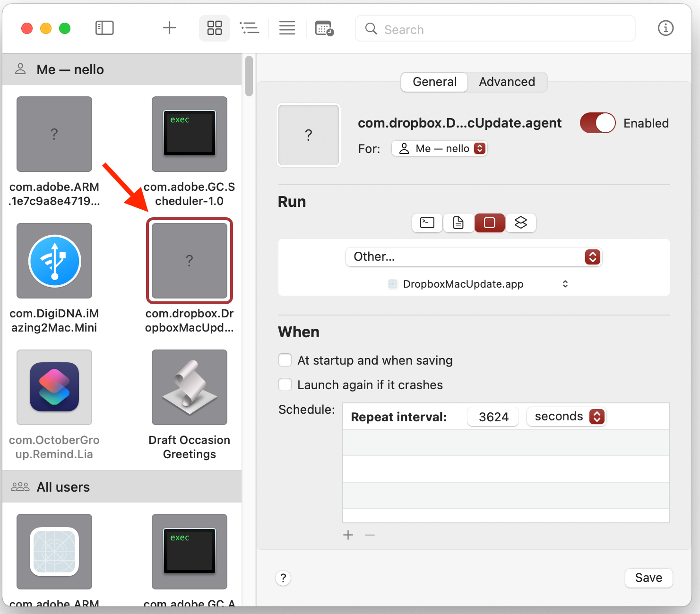The width and height of the screenshot is (700, 614).
Task: Switch to outline list view
Action: [x=250, y=28]
